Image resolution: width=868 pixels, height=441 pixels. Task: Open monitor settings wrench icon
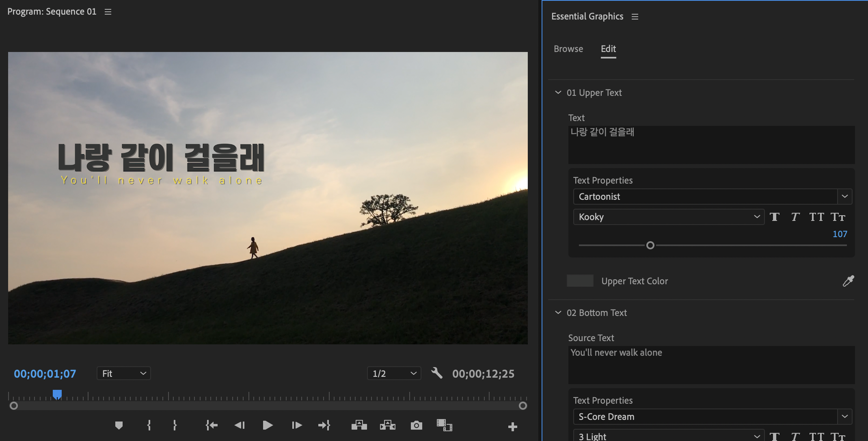pyautogui.click(x=436, y=373)
